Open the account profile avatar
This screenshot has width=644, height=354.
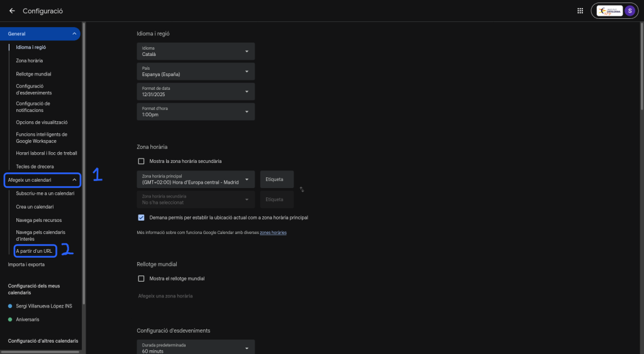(x=629, y=11)
